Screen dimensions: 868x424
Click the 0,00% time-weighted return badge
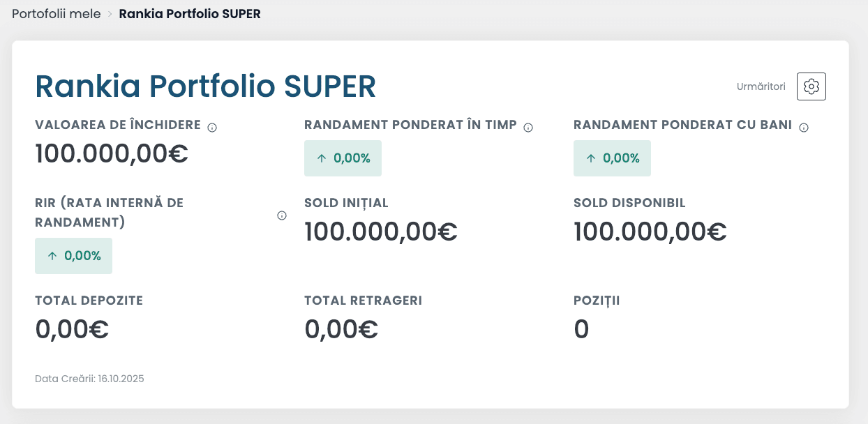pos(343,158)
